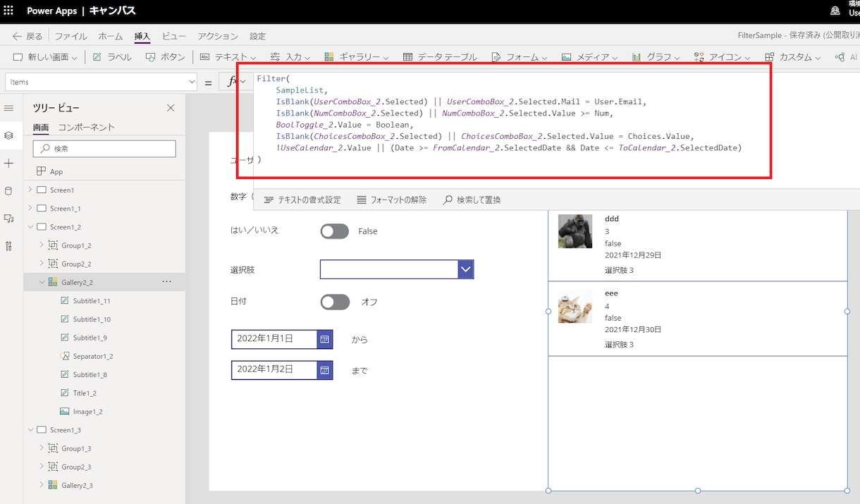
Task: Open the グラフ dropdown
Action: [x=656, y=57]
